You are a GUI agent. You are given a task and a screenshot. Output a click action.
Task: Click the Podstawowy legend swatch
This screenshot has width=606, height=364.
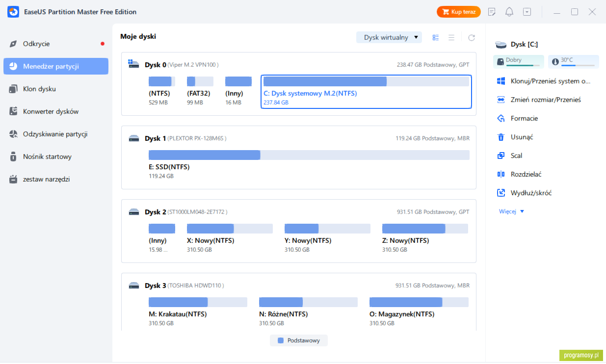pyautogui.click(x=281, y=340)
